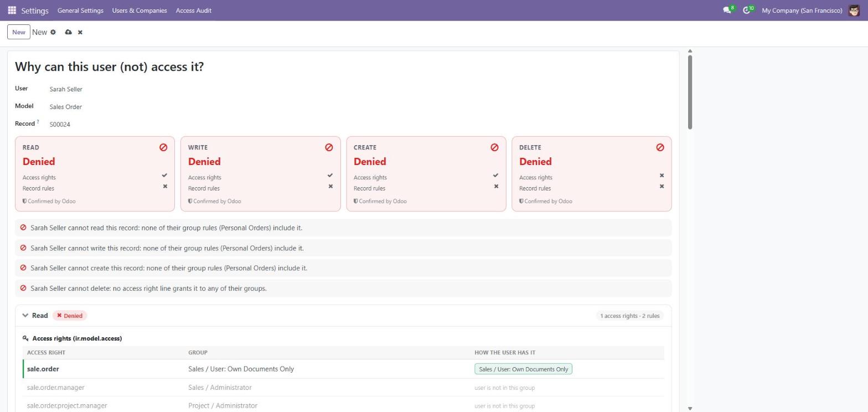This screenshot has width=868, height=412.
Task: Click the denied icon on DELETE card
Action: click(660, 147)
